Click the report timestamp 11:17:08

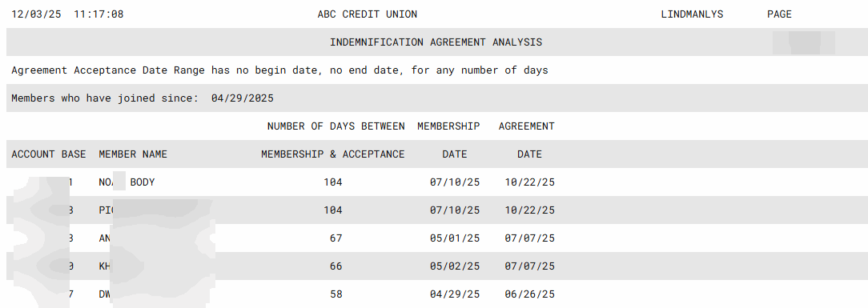pos(98,14)
